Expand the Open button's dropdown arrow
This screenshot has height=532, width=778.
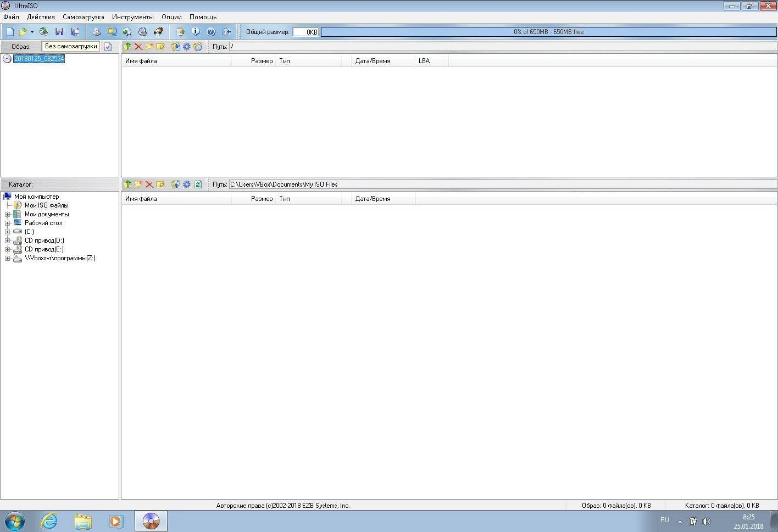32,32
